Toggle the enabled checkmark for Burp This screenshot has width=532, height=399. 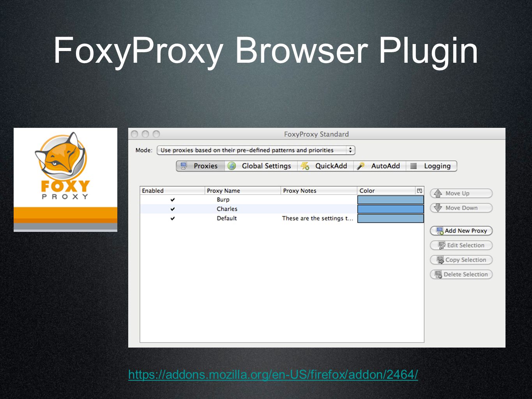173,200
